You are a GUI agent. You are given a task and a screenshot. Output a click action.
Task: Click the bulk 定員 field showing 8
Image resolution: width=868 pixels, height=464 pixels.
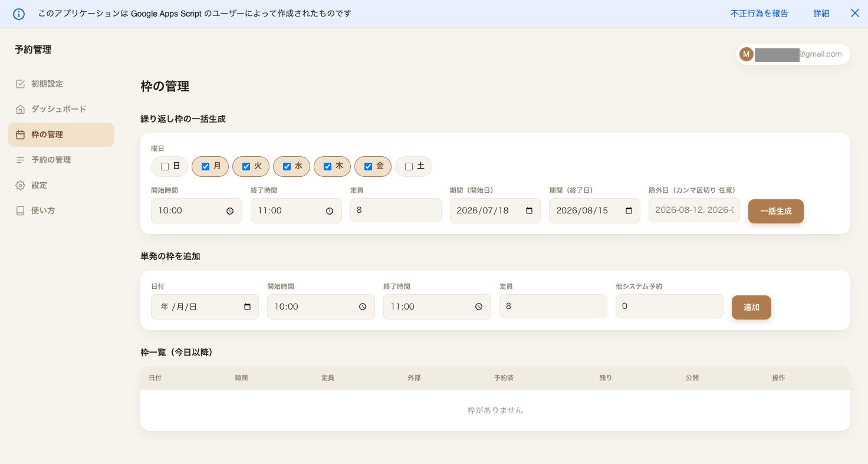tap(396, 210)
